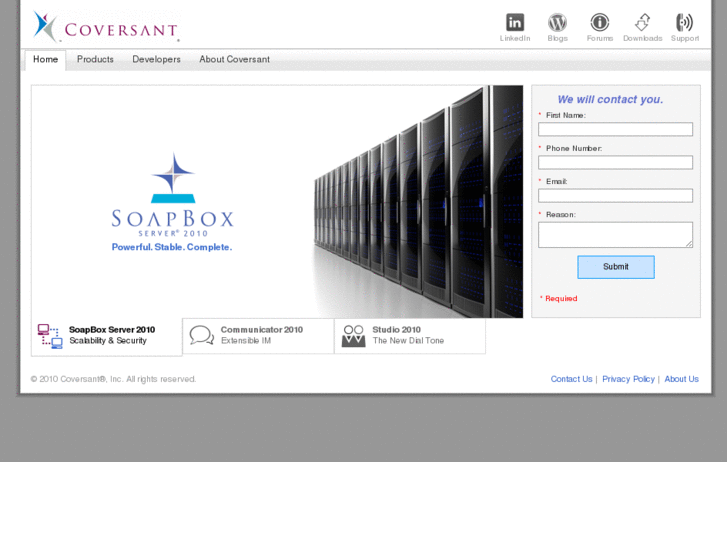Open the Support signal icon

(684, 22)
